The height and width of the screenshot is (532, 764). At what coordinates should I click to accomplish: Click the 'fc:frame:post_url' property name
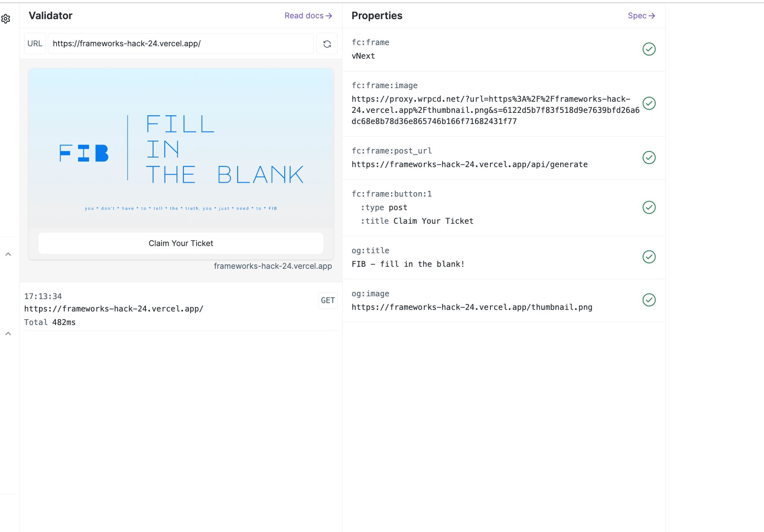pyautogui.click(x=392, y=151)
